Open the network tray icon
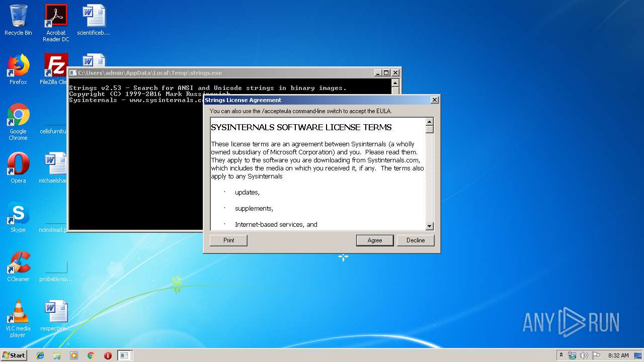 572,355
